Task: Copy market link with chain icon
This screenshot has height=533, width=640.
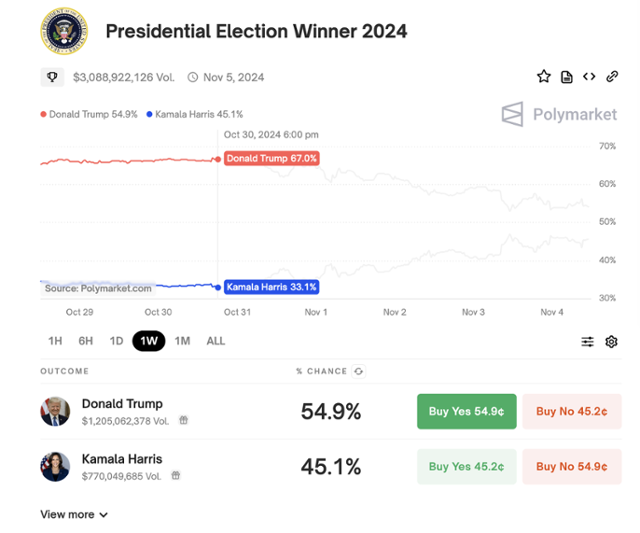Action: pyautogui.click(x=612, y=77)
